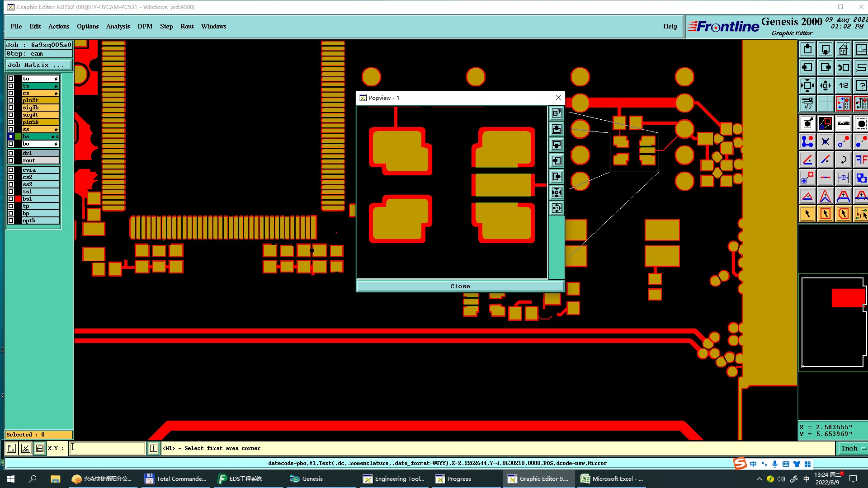Select the measurement ruler tool

click(843, 123)
